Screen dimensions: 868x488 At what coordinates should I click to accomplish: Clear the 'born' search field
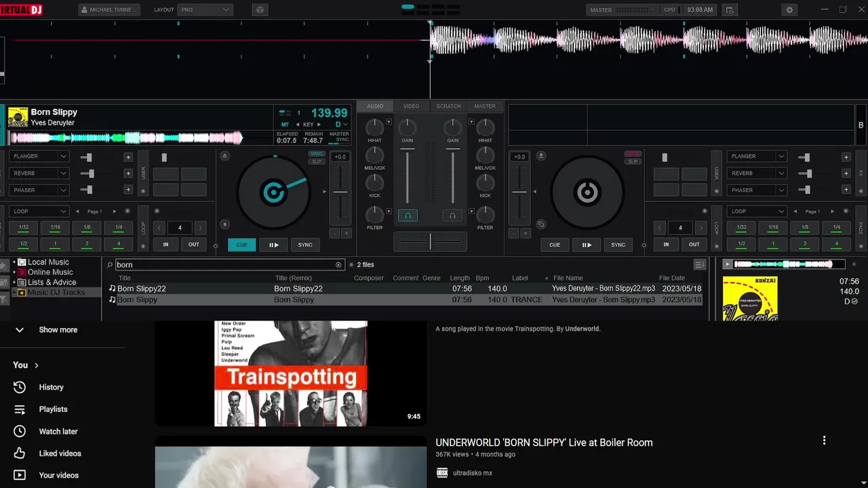click(x=338, y=265)
